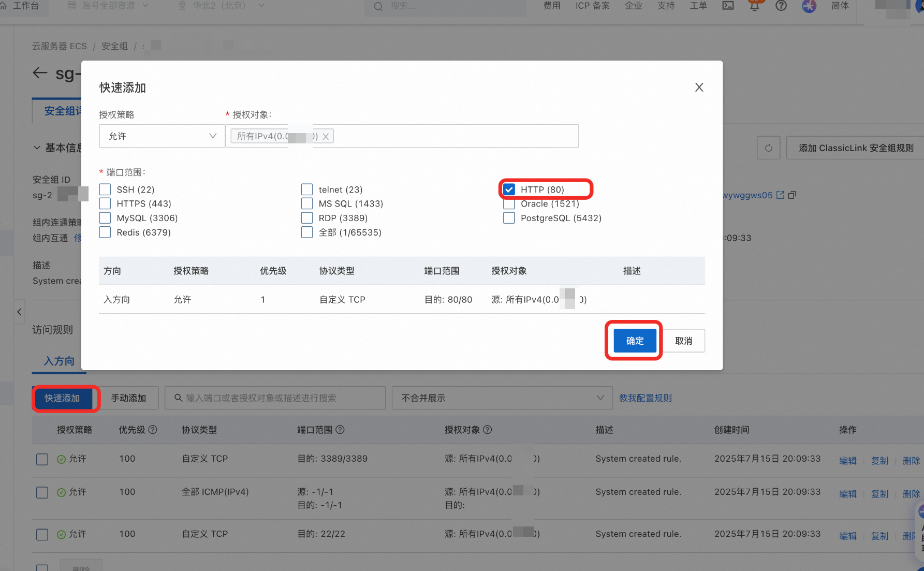This screenshot has width=924, height=571.
Task: Click 取消 to cancel the dialog
Action: coord(683,341)
